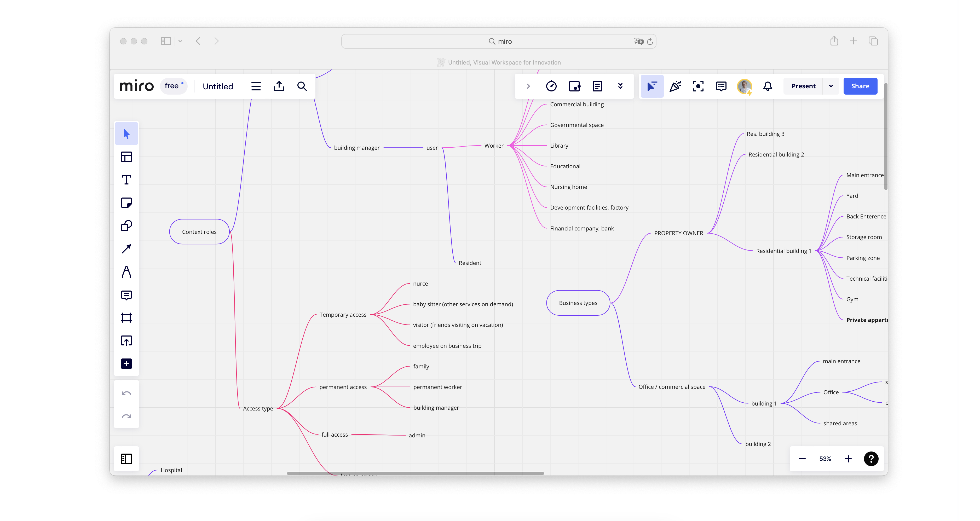This screenshot has width=980, height=521.
Task: Select the Resident node
Action: (470, 263)
